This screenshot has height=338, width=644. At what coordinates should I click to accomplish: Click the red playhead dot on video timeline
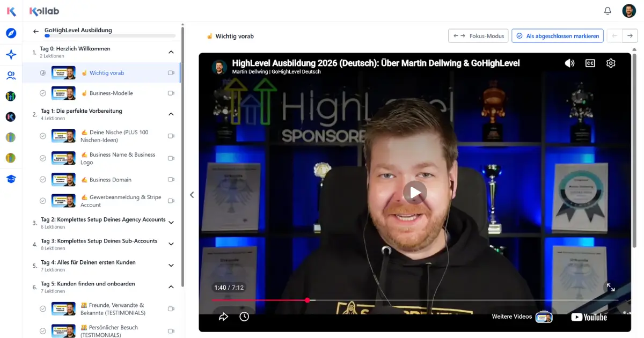pos(308,300)
